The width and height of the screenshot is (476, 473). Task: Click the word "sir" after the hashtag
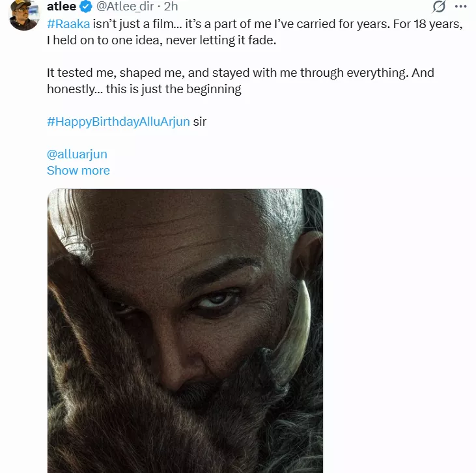coord(200,122)
